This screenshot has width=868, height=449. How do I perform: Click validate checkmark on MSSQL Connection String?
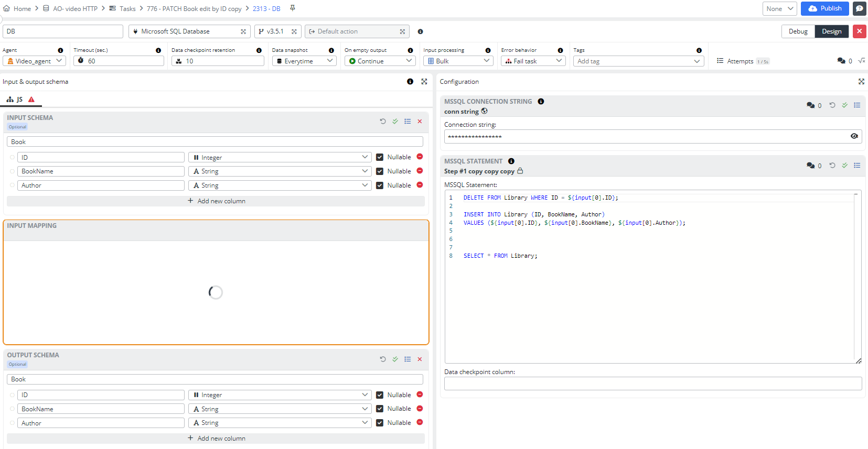pos(844,105)
